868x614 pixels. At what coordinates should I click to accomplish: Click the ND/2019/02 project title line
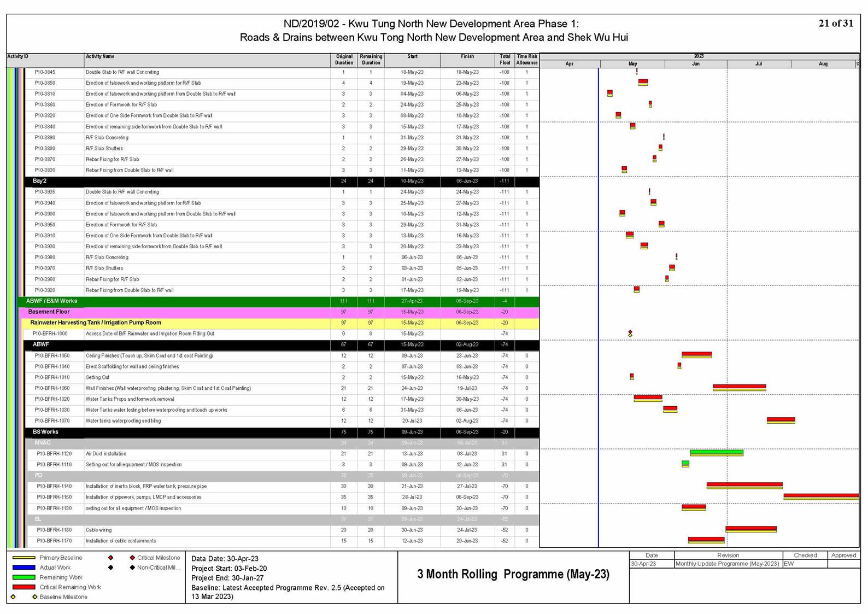pyautogui.click(x=431, y=24)
